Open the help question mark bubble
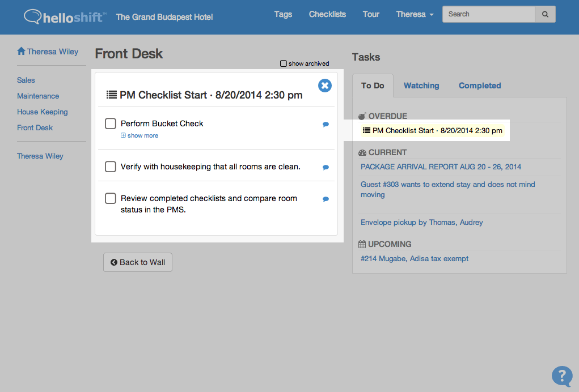Viewport: 579px width, 392px height. (561, 376)
